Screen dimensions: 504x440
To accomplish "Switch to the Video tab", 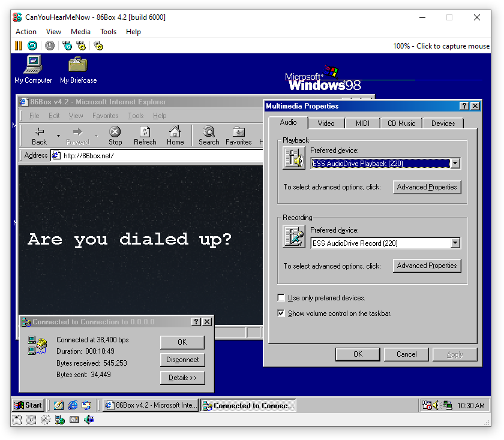I will tap(326, 123).
